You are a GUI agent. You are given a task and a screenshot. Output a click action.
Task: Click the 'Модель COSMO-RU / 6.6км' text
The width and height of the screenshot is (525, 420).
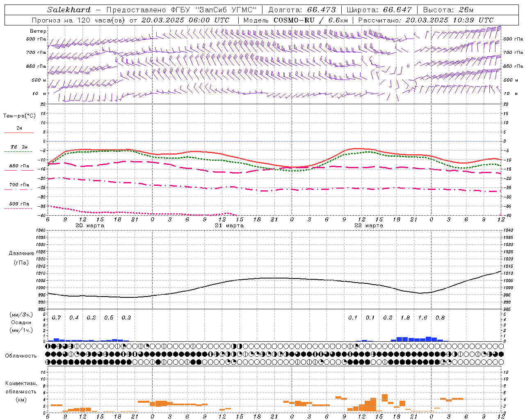[295, 20]
